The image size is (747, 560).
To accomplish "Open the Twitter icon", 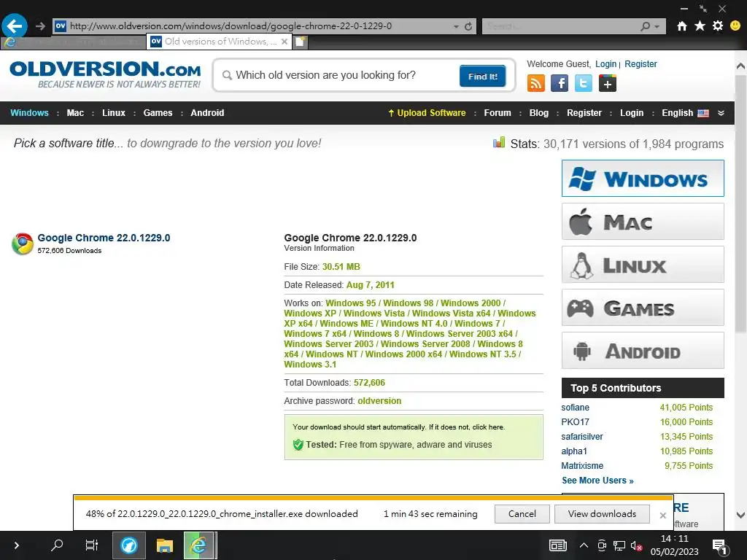I will coord(583,83).
